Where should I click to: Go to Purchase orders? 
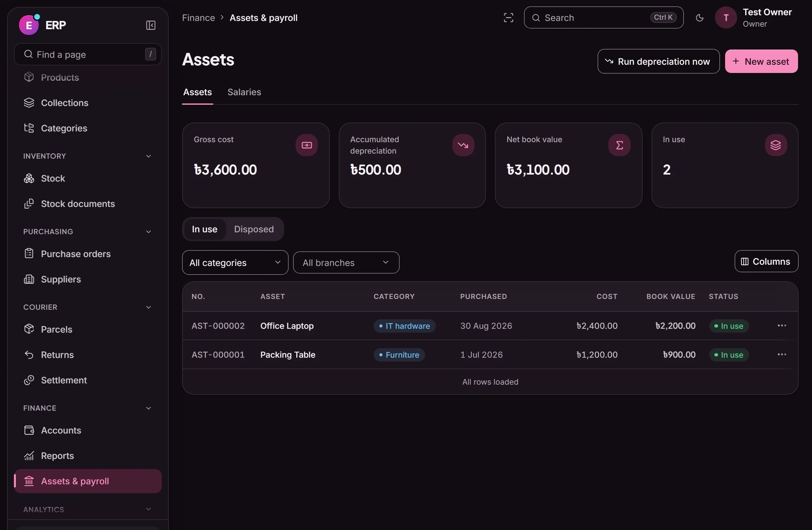(88, 254)
